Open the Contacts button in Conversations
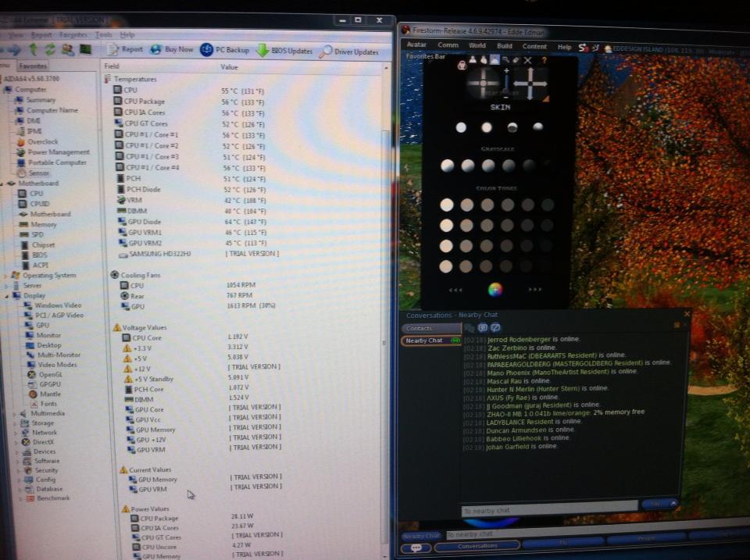The image size is (750, 560). tap(430, 328)
